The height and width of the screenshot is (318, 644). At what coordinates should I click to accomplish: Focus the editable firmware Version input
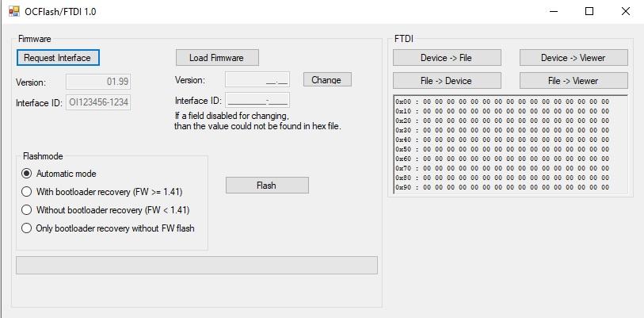click(257, 80)
